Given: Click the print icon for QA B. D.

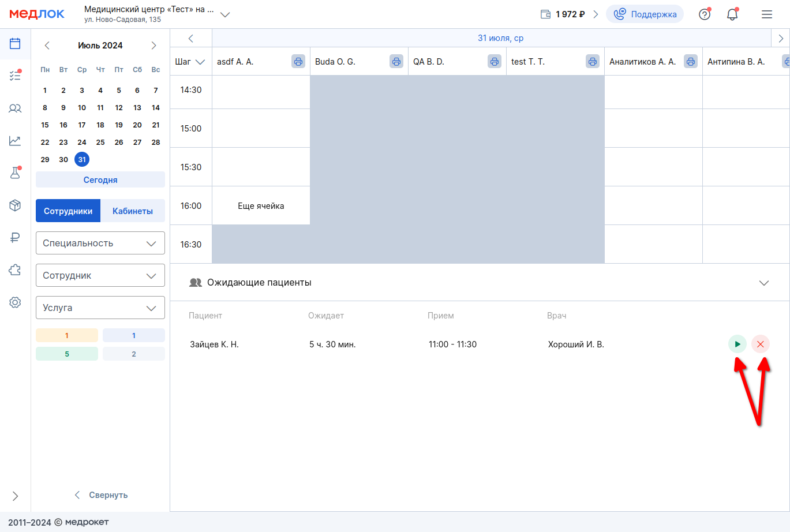Looking at the screenshot, I should (494, 61).
